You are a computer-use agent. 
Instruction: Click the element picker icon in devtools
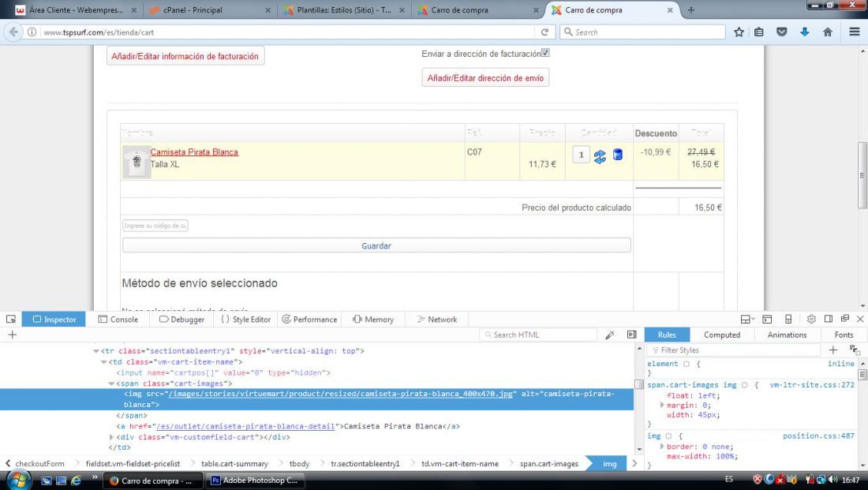click(x=10, y=320)
